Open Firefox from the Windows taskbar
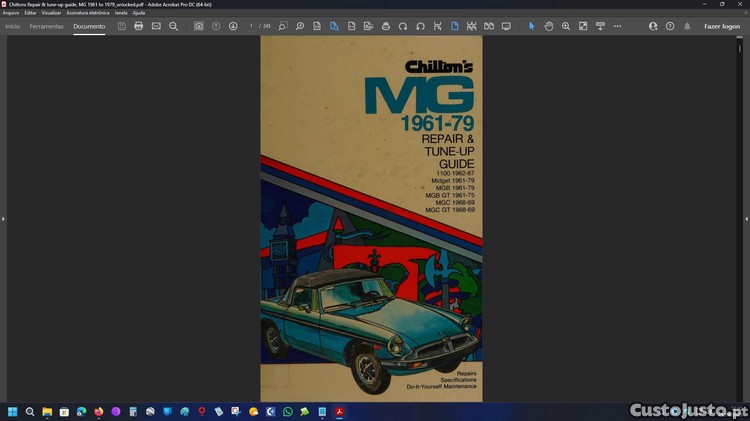The image size is (750, 421). click(99, 411)
